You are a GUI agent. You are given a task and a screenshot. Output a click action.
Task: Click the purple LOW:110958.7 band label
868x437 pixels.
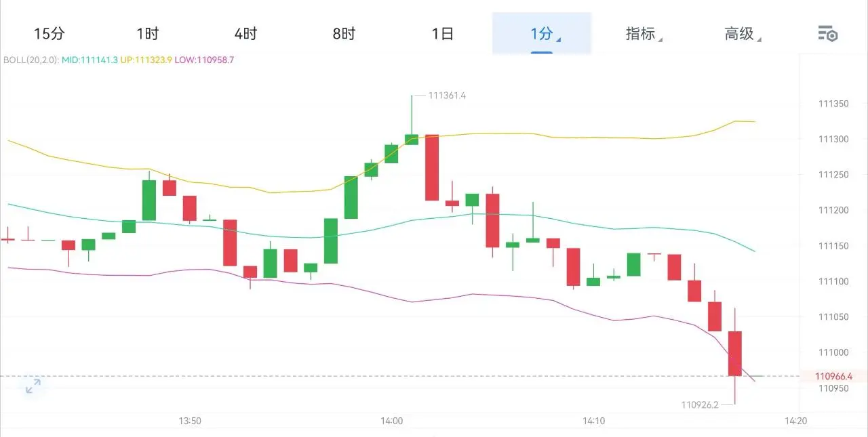click(204, 60)
